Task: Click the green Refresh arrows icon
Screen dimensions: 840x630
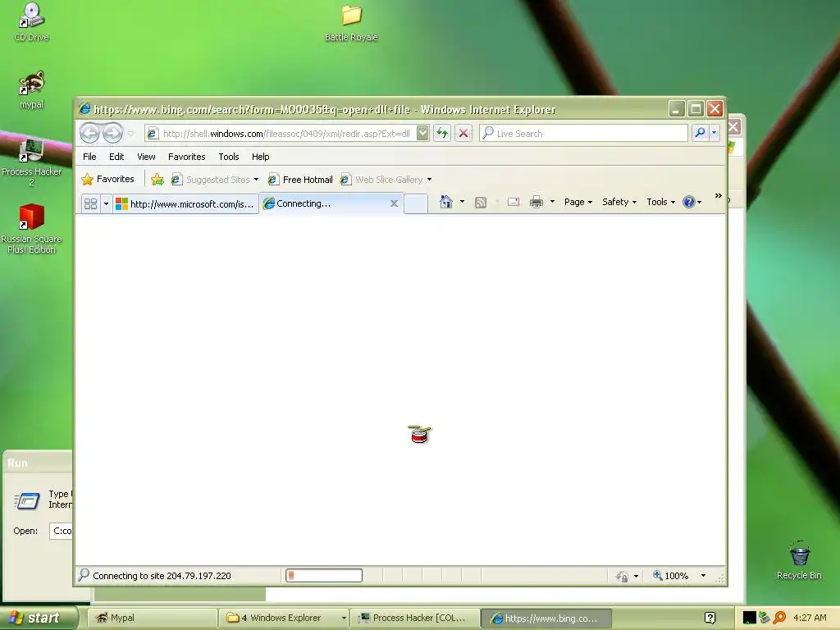Action: tap(442, 133)
